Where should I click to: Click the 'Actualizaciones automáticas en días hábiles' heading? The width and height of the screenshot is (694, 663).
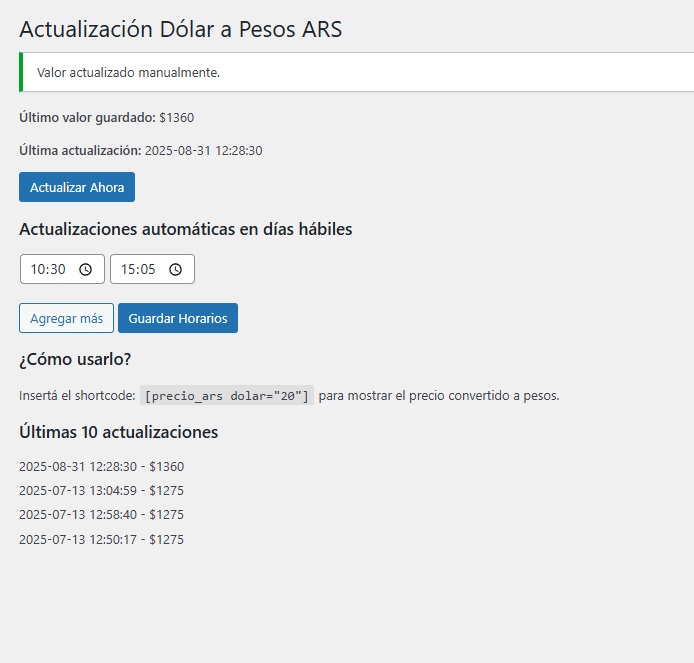[186, 229]
